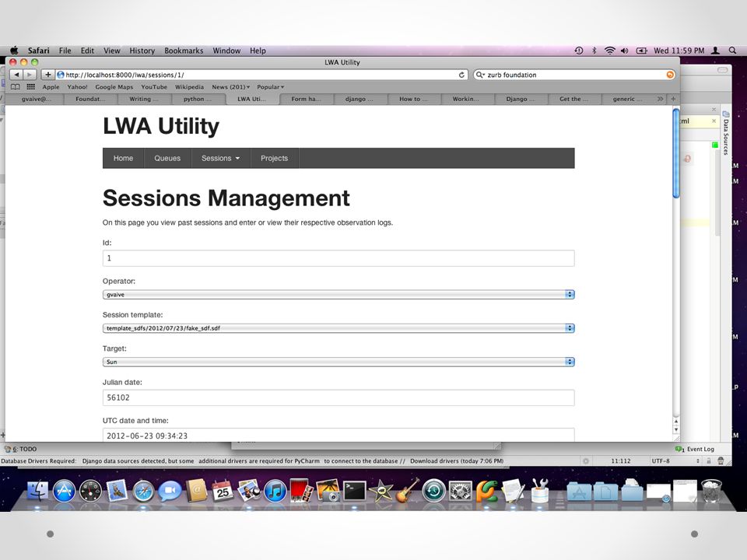Image resolution: width=747 pixels, height=560 pixels.
Task: Open Photo Booth from the Dock
Action: click(x=301, y=491)
